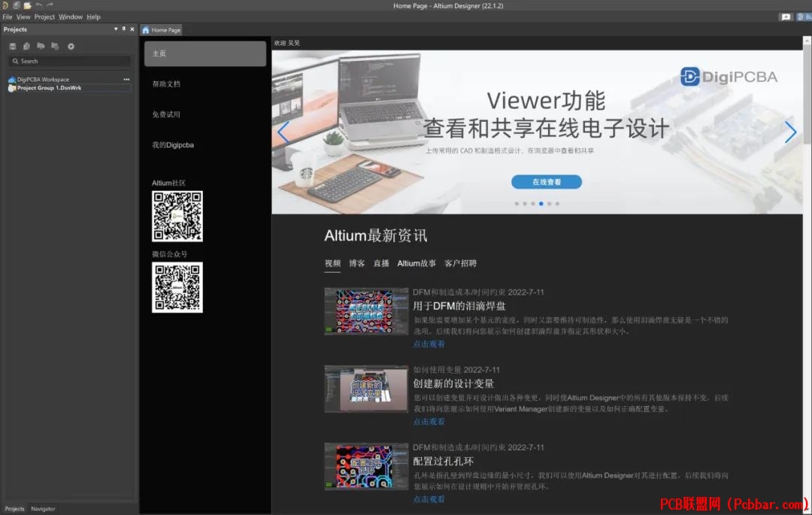The height and width of the screenshot is (515, 812).
Task: Select the 视频 news tab
Action: (x=332, y=263)
